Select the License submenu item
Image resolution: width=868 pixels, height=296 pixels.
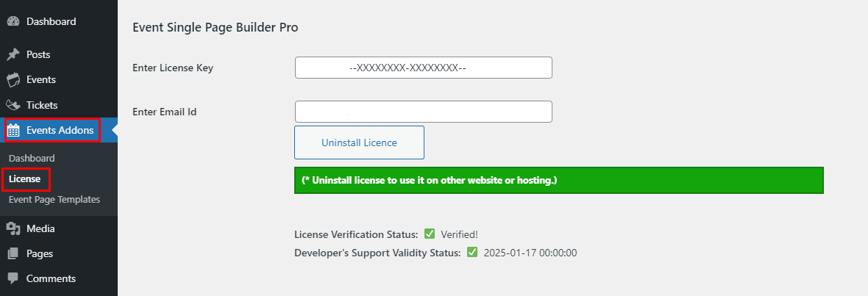(24, 178)
